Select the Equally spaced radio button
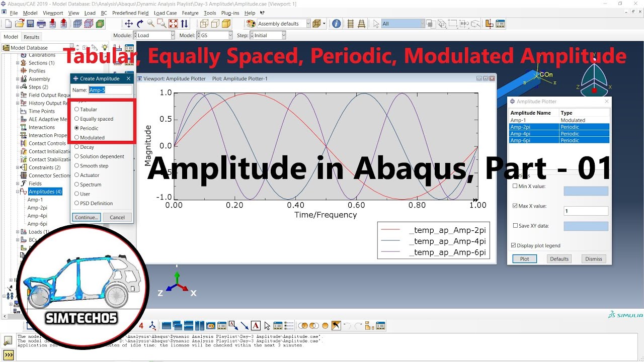644x362 pixels. (x=77, y=119)
